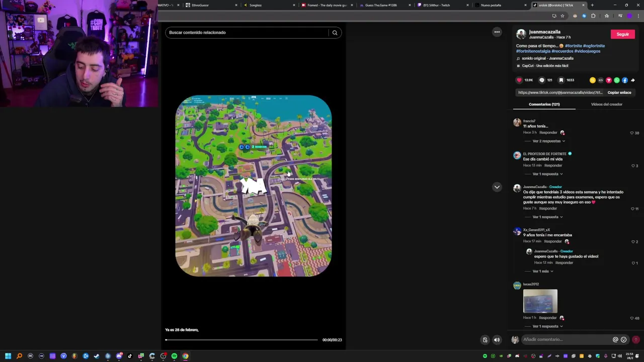Image resolution: width=644 pixels, height=362 pixels.
Task: Open the emoji picker in the comment box
Action: click(624, 339)
